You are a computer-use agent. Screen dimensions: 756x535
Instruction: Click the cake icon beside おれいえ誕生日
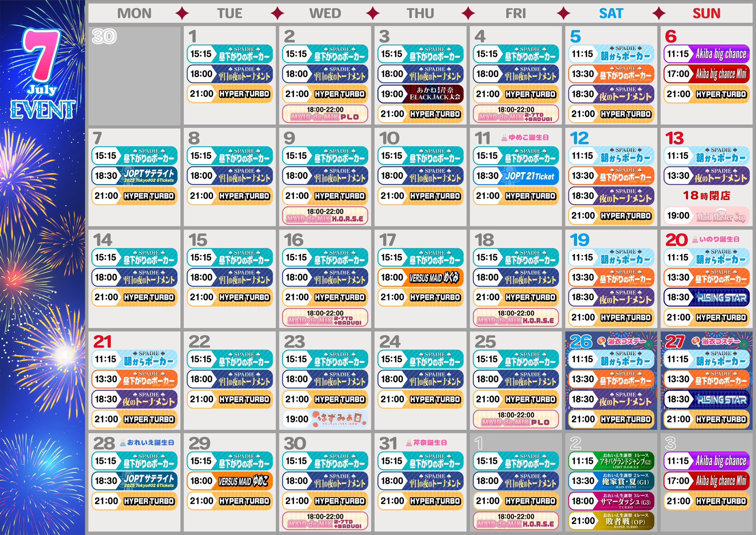pos(123,443)
